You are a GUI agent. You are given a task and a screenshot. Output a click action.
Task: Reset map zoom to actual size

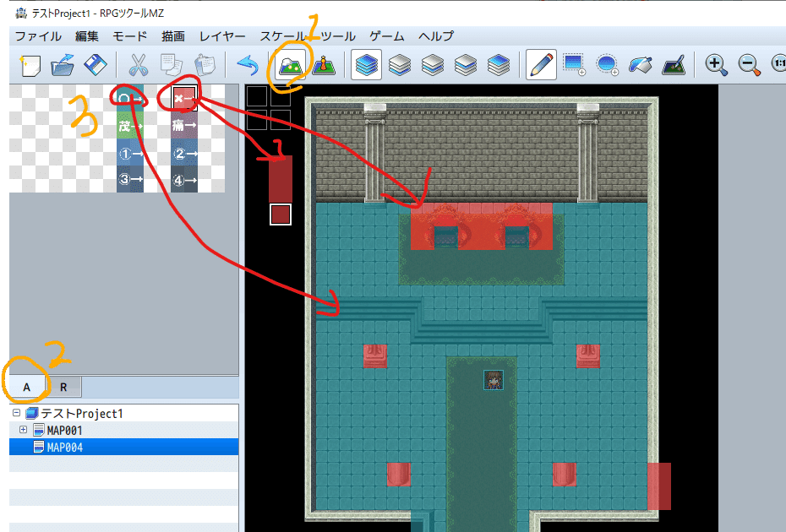click(779, 63)
